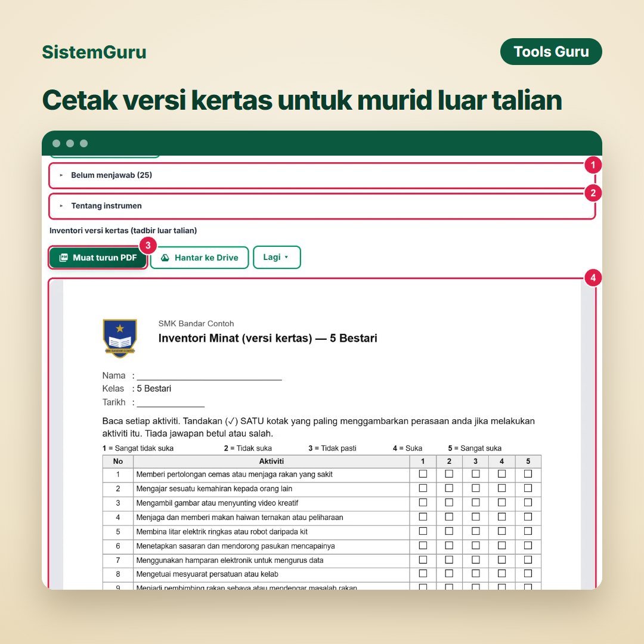The width and height of the screenshot is (644, 644).
Task: Tick box 1 for Mengetuai mesyuarat row
Action: point(423,574)
